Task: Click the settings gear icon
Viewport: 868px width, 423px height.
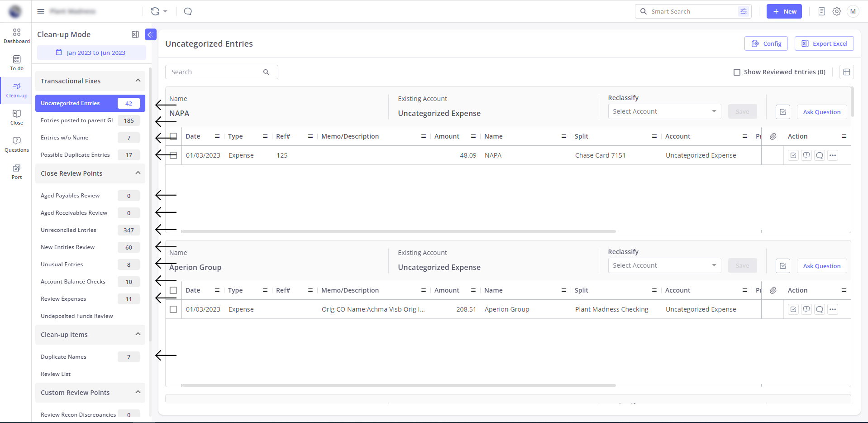Action: coord(837,11)
